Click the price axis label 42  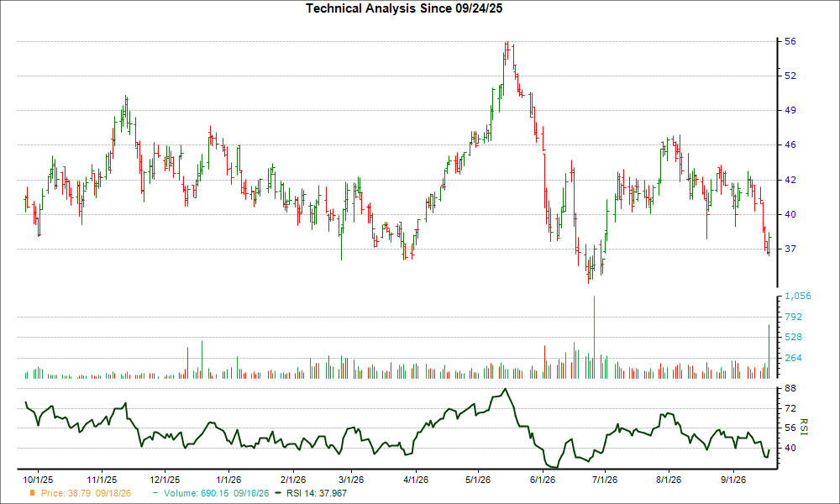click(790, 180)
